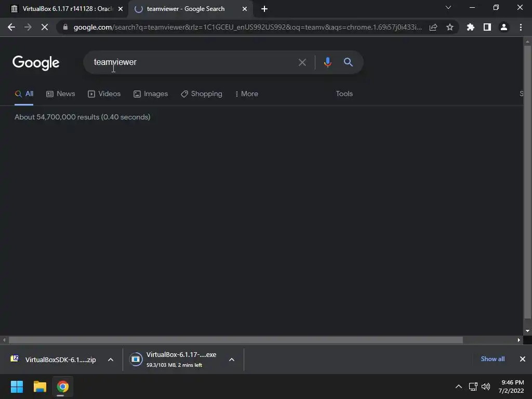Share this page icon in address bar
This screenshot has height=399, width=532.
[433, 27]
